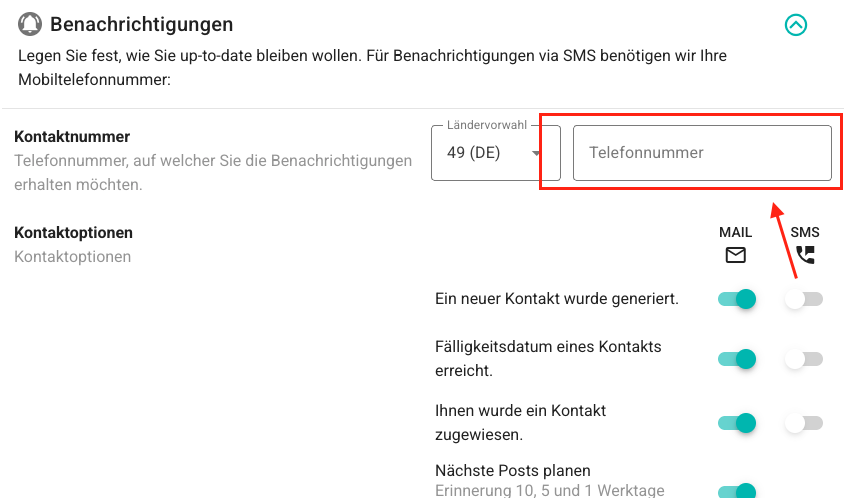Viewport: 847px width, 498px height.
Task: Click into the Telefonnummer input field
Action: point(702,153)
